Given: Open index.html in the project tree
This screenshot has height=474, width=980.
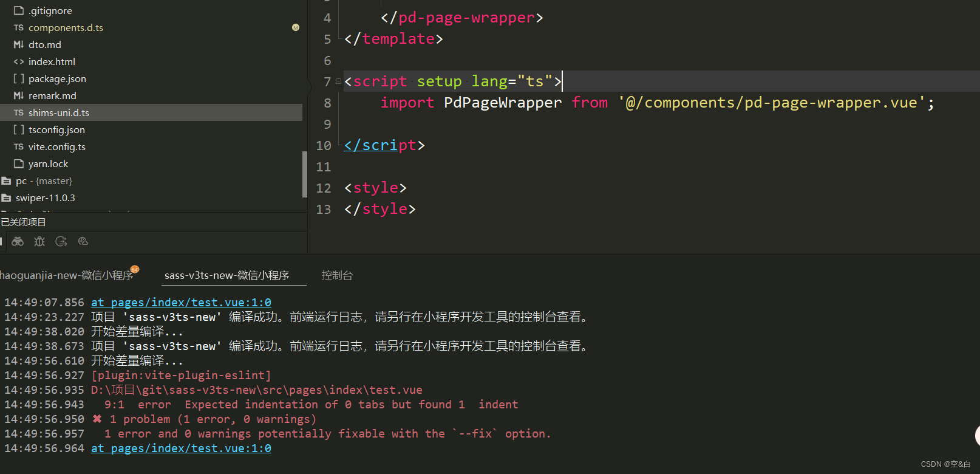Looking at the screenshot, I should (x=52, y=61).
